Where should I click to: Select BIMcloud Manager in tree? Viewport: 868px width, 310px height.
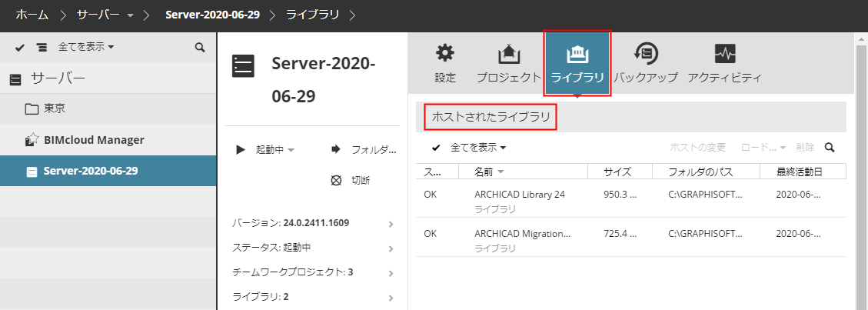[108, 140]
